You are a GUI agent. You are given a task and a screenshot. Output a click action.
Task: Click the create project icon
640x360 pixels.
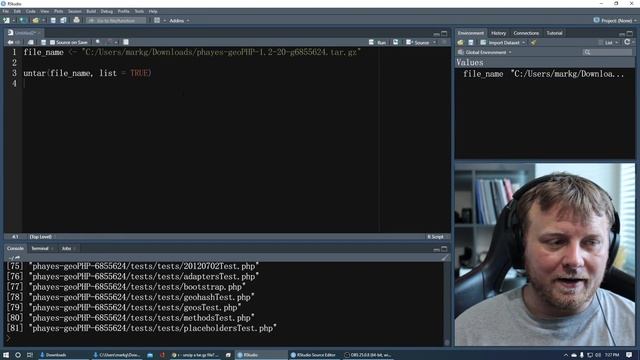point(22,20)
